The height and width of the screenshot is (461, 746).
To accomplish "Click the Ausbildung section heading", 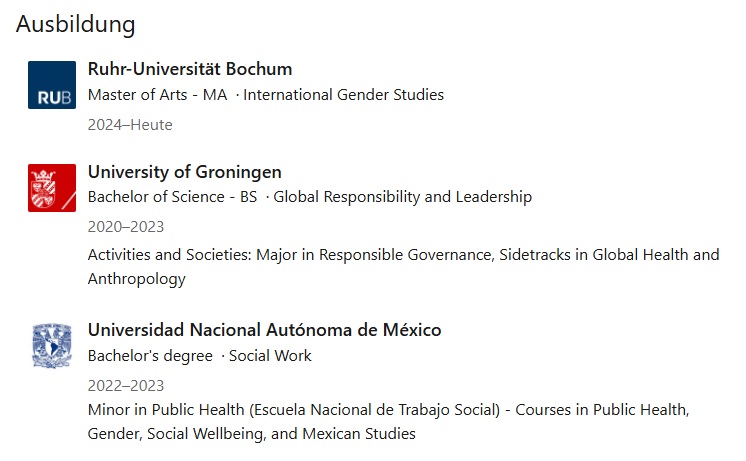I will [76, 24].
